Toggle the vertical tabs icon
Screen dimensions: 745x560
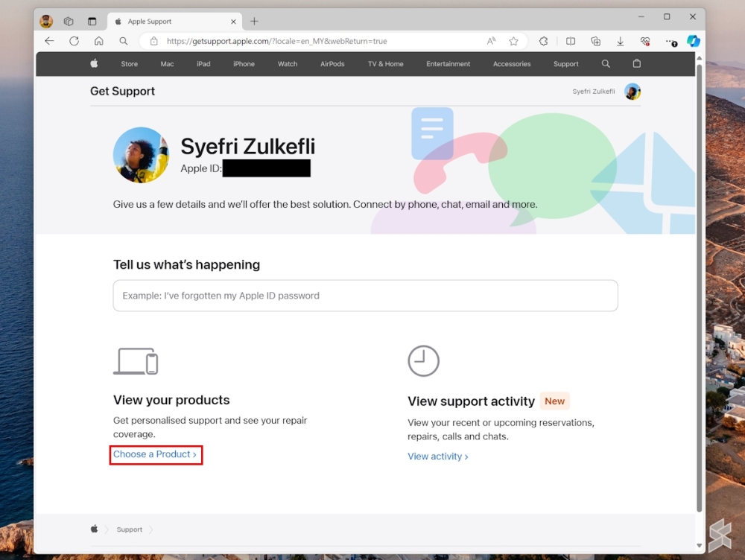pyautogui.click(x=92, y=22)
